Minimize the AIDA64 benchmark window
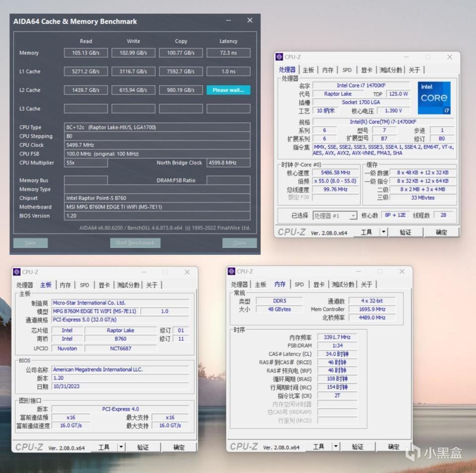This screenshot has width=476, height=473. 228,21
